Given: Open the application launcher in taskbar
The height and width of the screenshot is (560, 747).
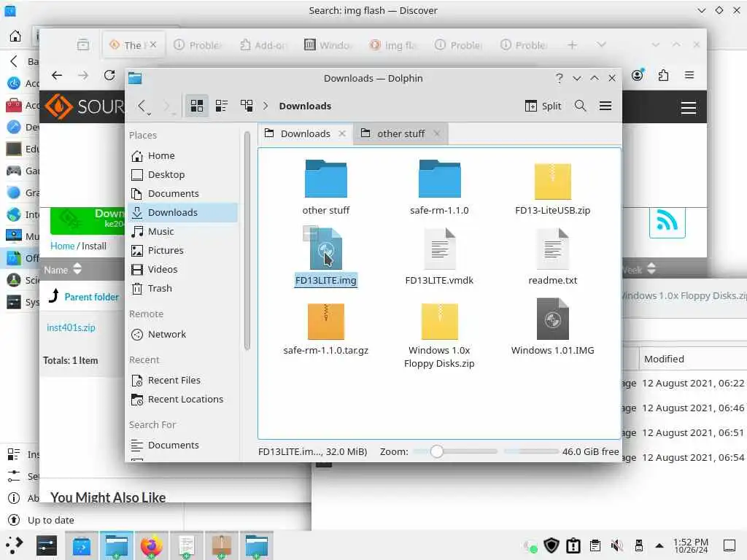Looking at the screenshot, I should point(15,545).
